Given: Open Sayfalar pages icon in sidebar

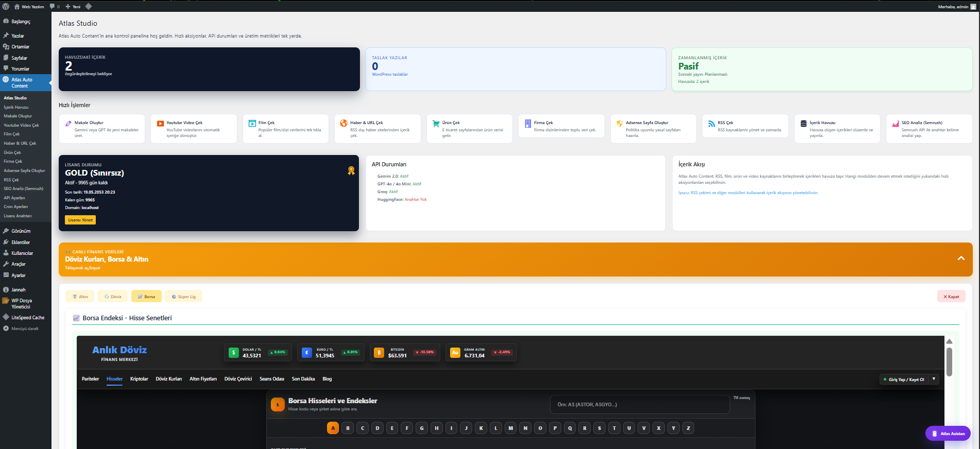Looking at the screenshot, I should tap(6, 58).
